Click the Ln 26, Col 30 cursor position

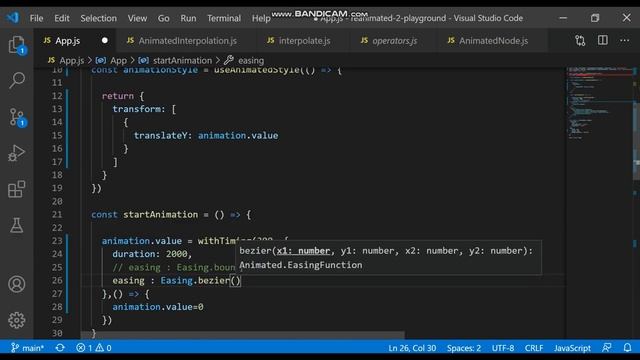(x=412, y=348)
